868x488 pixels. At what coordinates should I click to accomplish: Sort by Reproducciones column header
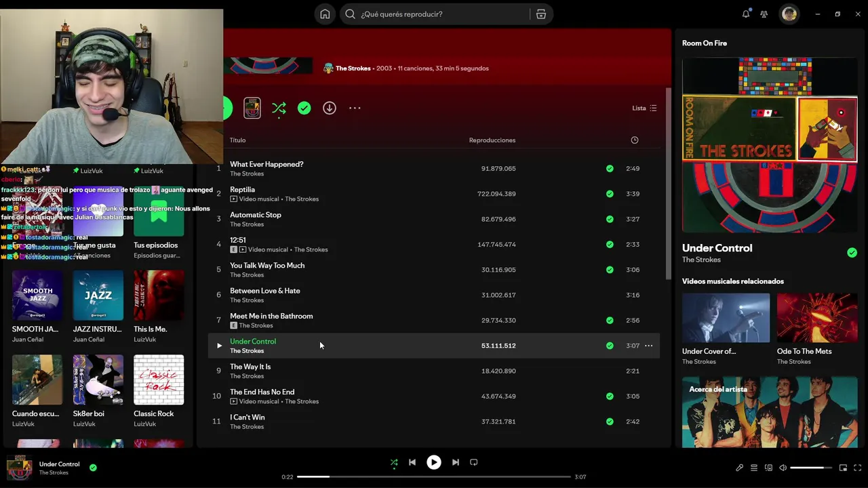point(492,140)
